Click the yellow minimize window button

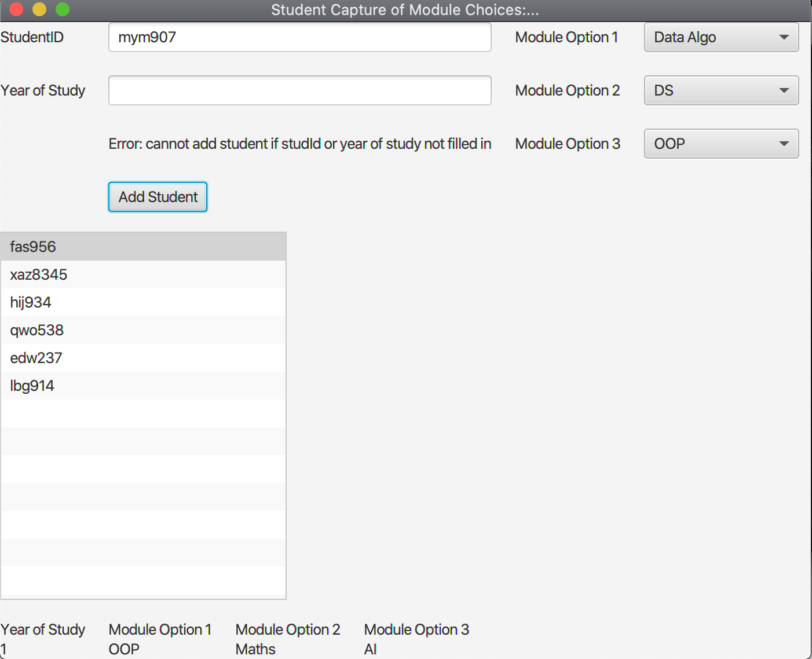pyautogui.click(x=39, y=9)
